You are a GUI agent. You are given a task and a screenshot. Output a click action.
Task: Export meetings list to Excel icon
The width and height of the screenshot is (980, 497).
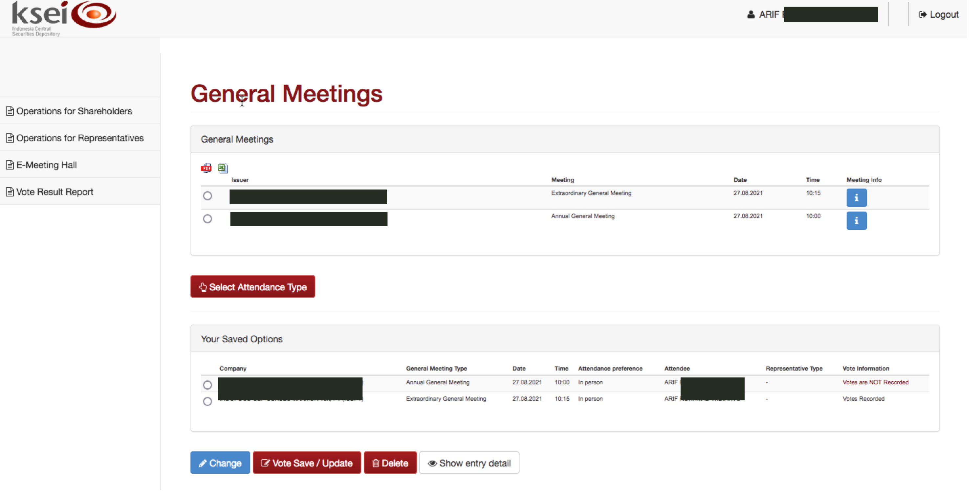[223, 168]
